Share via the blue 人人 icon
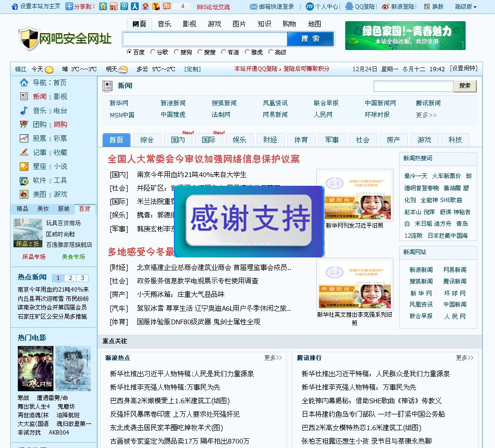The height and width of the screenshot is (448, 495). 135,6
